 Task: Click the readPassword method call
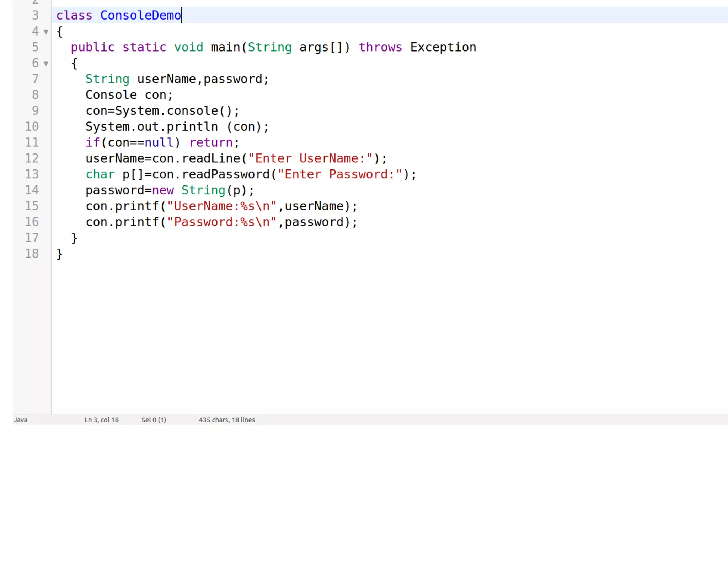click(x=226, y=174)
